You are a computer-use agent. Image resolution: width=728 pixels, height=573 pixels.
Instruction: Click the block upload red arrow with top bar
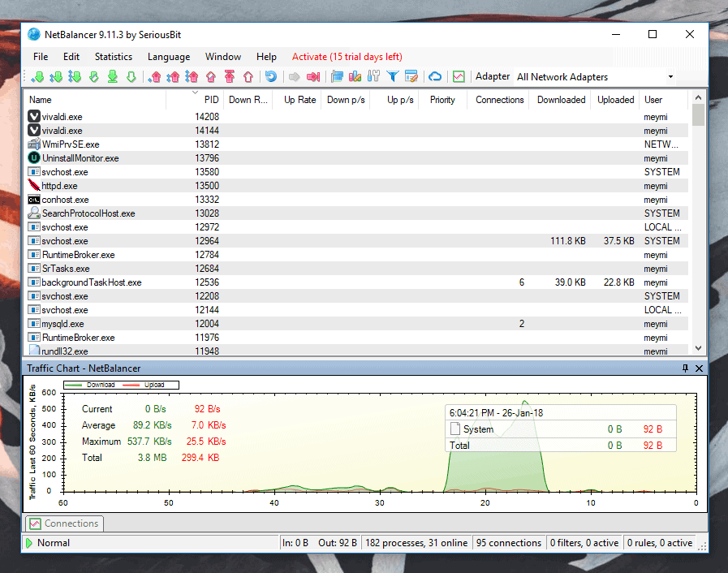tap(230, 76)
